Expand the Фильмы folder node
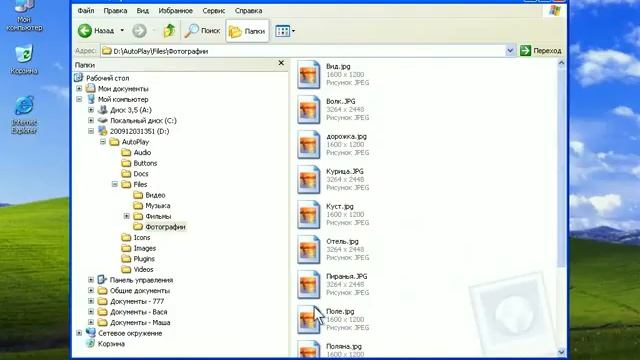Viewport: 640px width, 360px height. pyautogui.click(x=127, y=216)
